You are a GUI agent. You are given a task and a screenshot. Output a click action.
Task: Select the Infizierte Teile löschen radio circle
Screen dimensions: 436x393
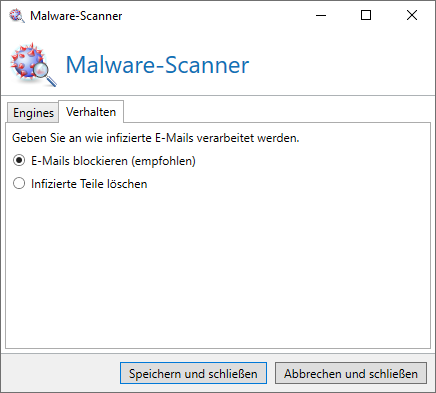click(x=19, y=183)
